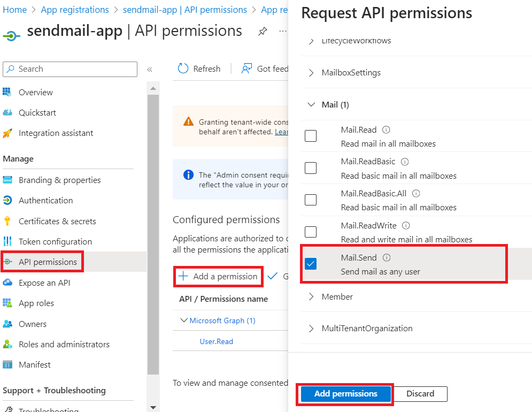The height and width of the screenshot is (412, 532).
Task: Pin the sendmail-app page with the pin icon
Action: click(263, 32)
